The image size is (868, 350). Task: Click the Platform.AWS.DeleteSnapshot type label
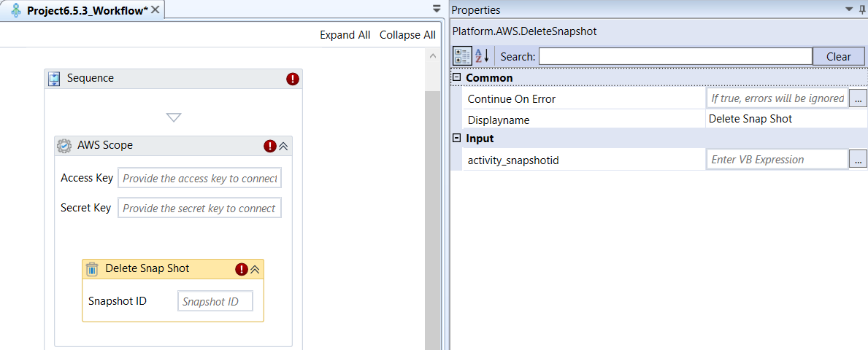(x=524, y=31)
